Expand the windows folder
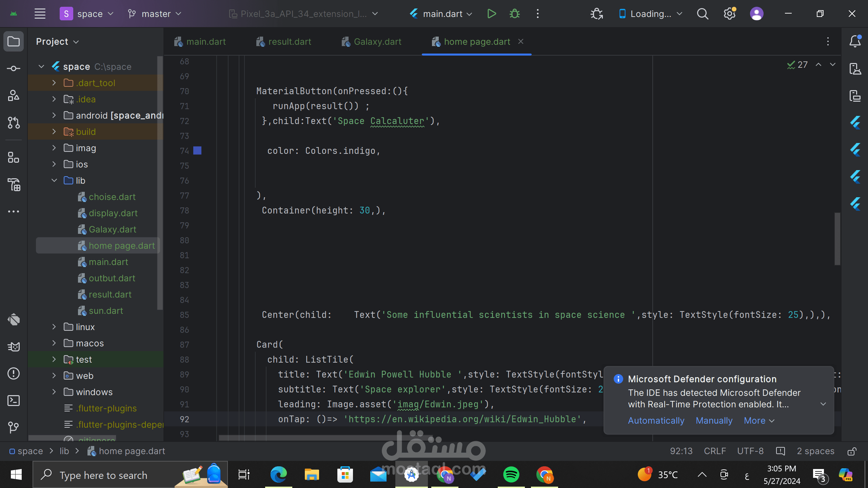Image resolution: width=868 pixels, height=488 pixels. (54, 392)
